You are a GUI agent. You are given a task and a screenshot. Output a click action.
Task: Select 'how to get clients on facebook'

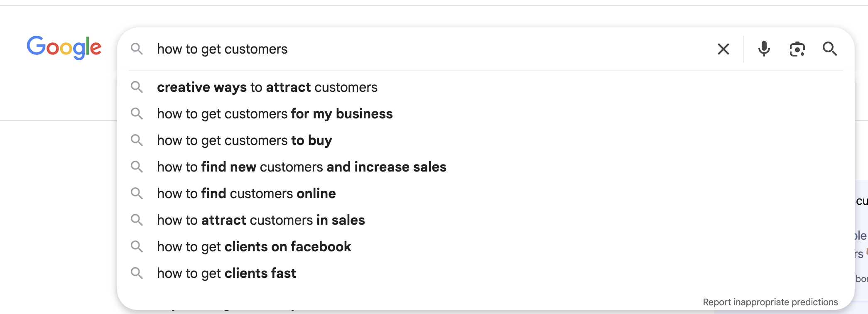[254, 247]
